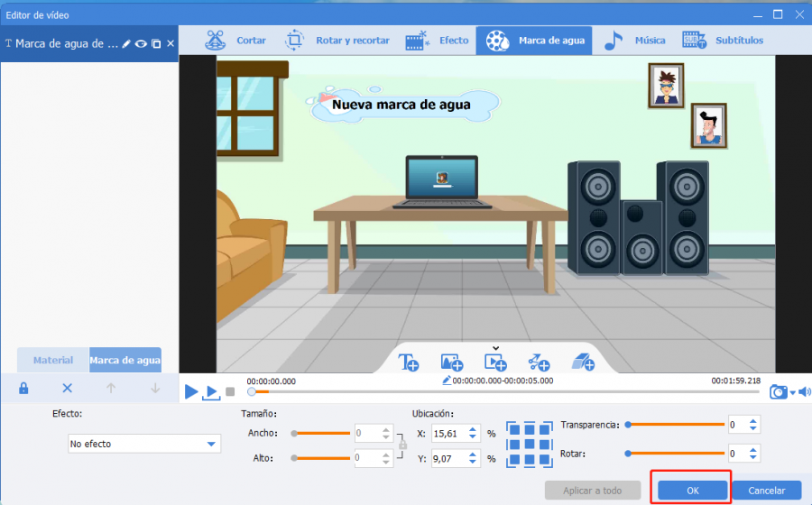Play the selected segment only

pyautogui.click(x=211, y=392)
